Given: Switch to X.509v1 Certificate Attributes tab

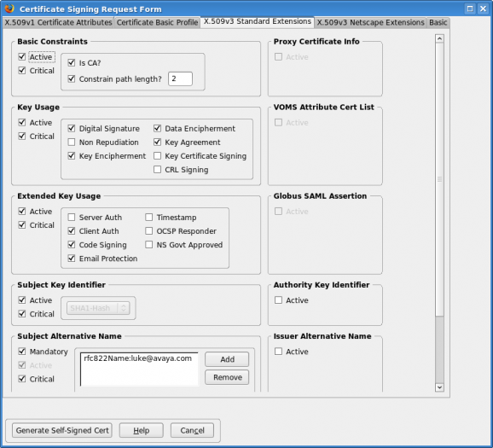Looking at the screenshot, I should coord(59,23).
